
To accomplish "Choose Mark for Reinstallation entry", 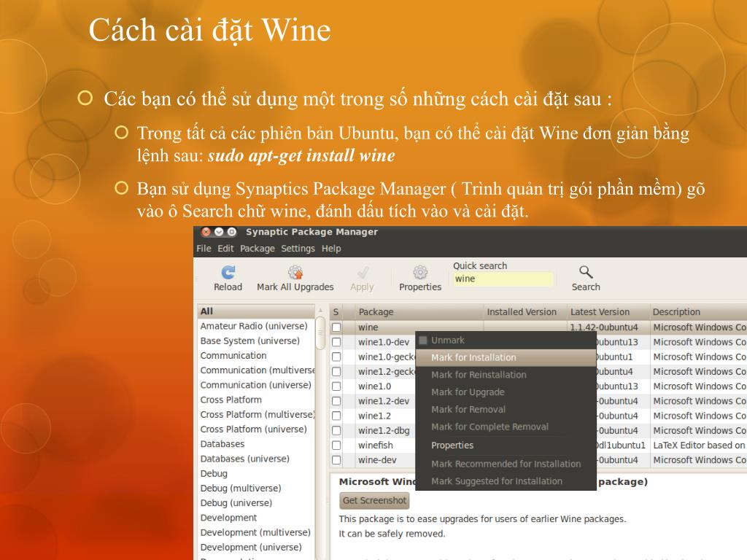I will pyautogui.click(x=506, y=375).
